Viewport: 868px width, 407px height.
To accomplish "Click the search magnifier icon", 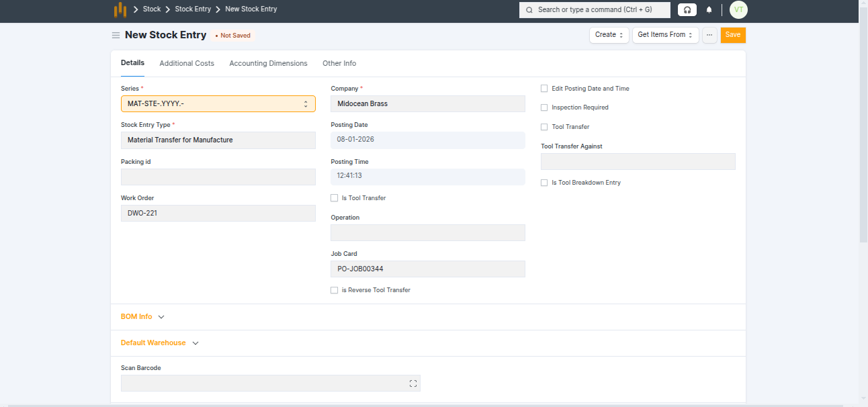I will click(529, 10).
